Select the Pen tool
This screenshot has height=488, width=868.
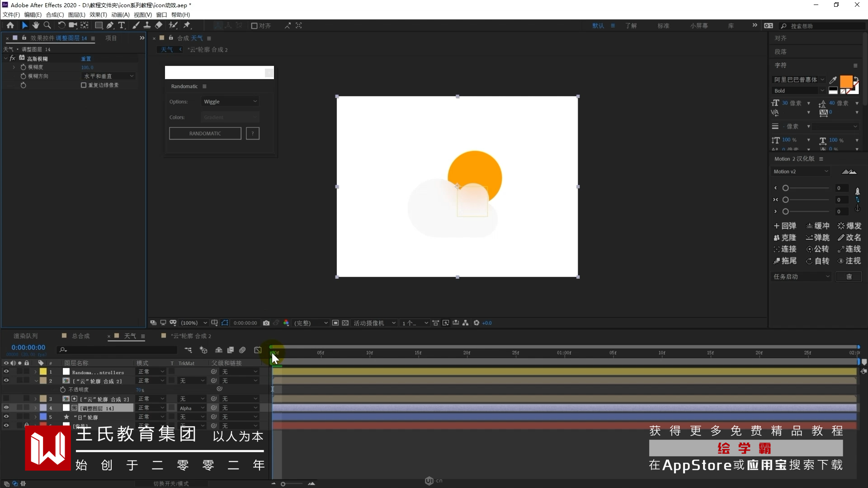[110, 25]
